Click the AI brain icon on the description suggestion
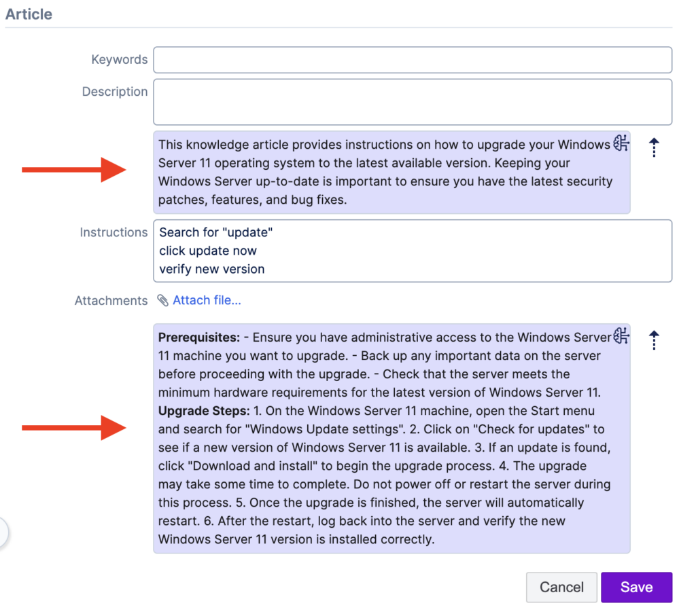This screenshot has height=616, width=696. point(621,143)
